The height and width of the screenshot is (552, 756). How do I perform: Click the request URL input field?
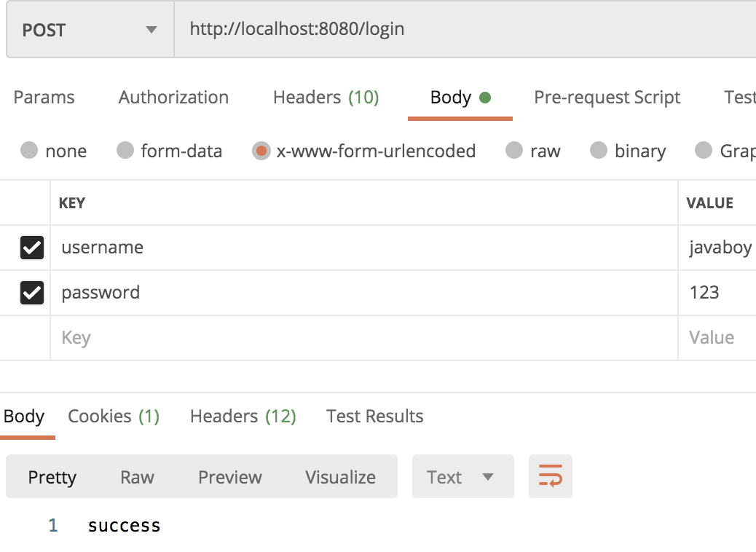point(466,30)
